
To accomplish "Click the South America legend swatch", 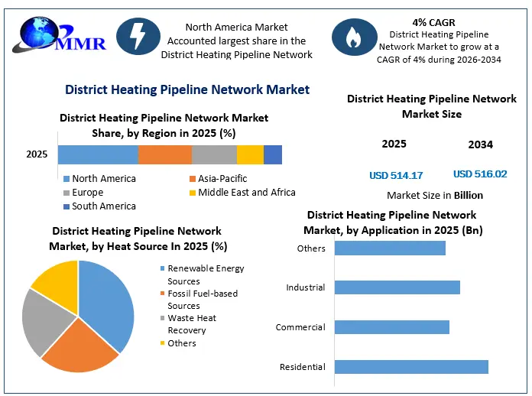I will 66,206.
